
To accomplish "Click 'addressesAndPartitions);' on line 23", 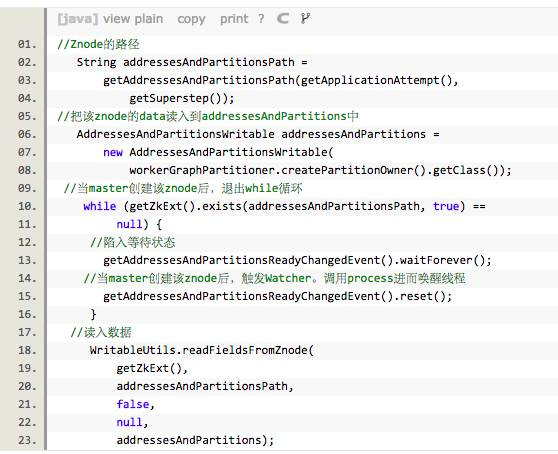I will [195, 440].
